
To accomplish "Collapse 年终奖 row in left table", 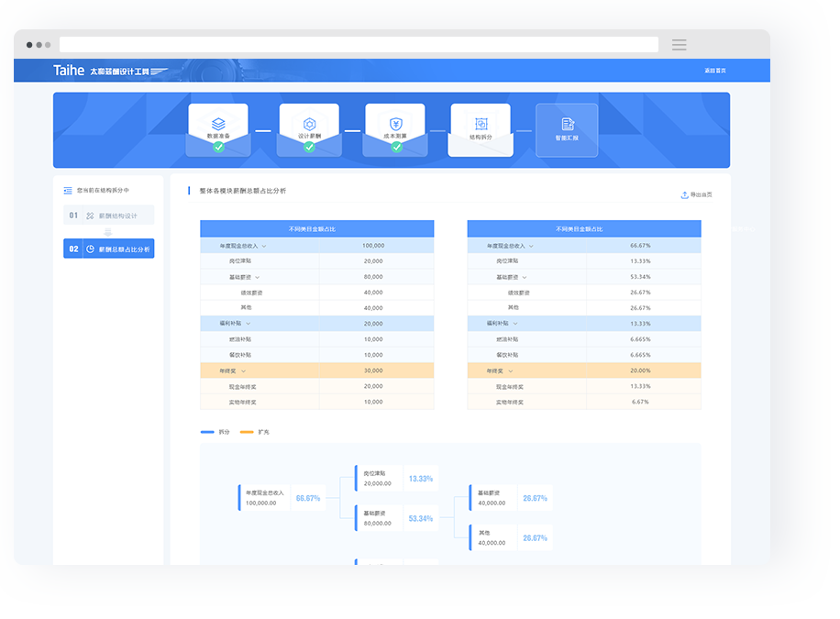I will point(243,370).
